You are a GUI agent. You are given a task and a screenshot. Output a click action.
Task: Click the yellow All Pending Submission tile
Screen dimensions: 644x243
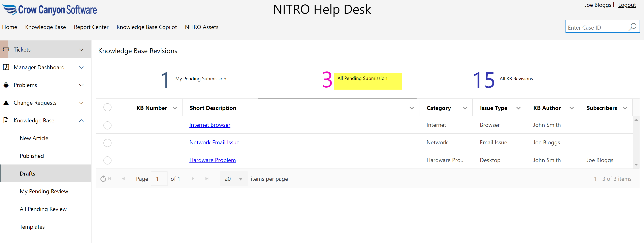point(367,81)
